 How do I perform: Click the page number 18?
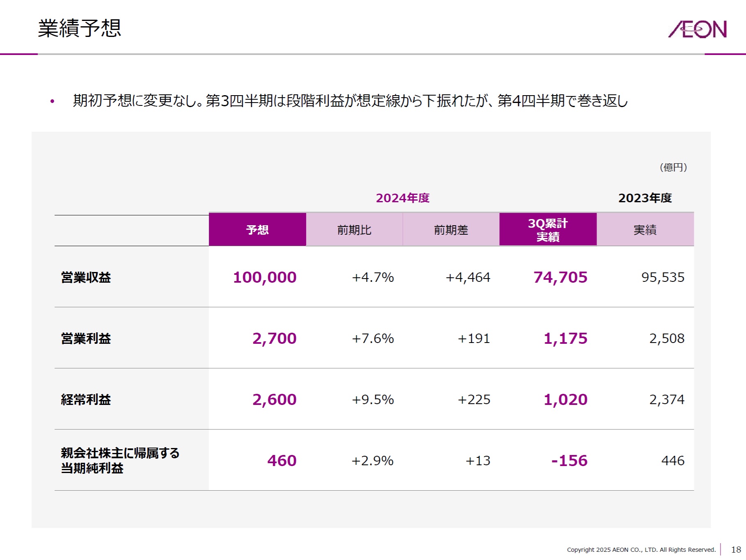coord(736,550)
